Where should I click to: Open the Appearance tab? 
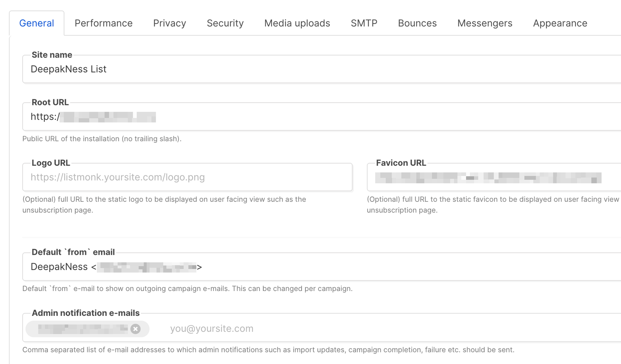click(x=560, y=23)
